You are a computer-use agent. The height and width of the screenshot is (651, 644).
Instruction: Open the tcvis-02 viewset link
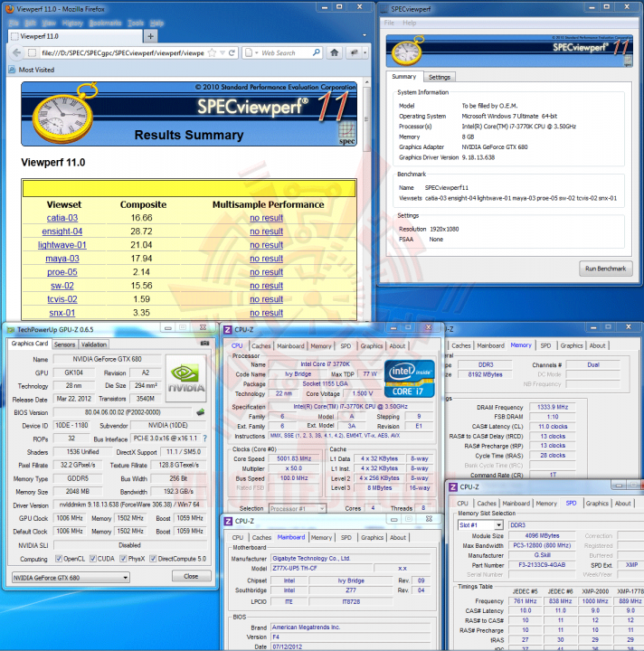pos(62,299)
